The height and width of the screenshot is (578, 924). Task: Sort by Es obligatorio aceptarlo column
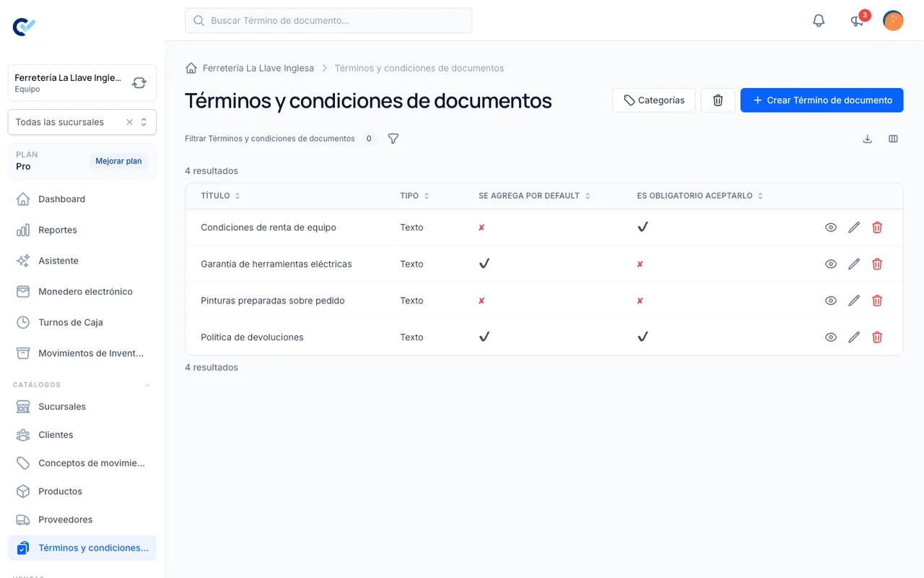click(700, 196)
